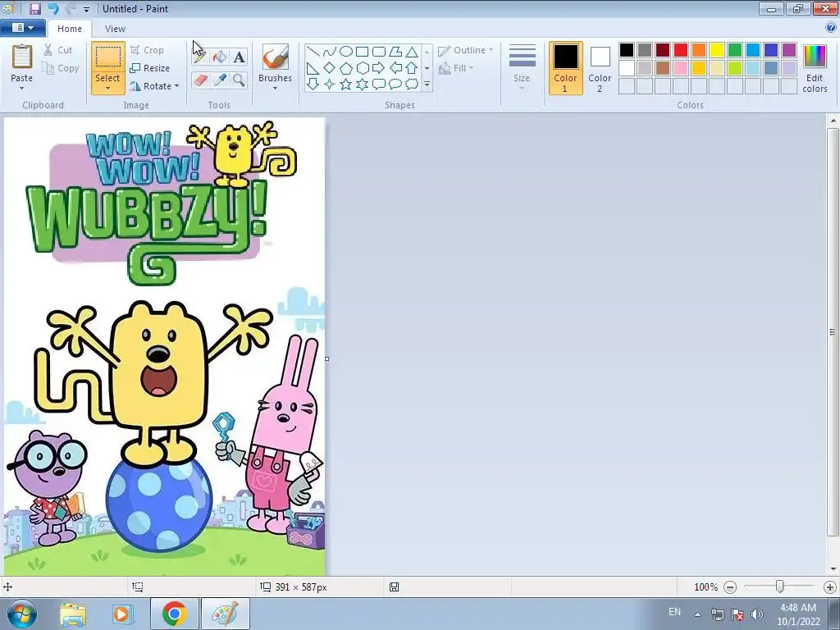The image size is (840, 630).
Task: Choose the Oval callout shape
Action: tap(395, 84)
